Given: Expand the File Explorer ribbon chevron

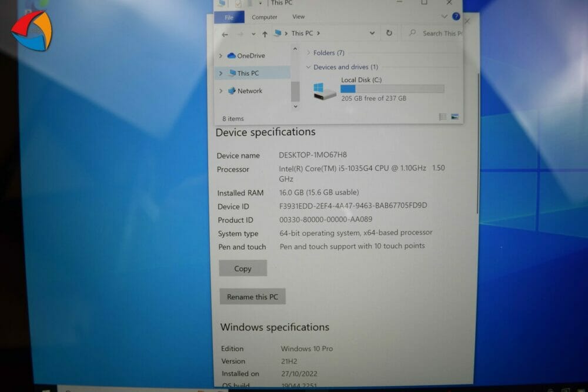Looking at the screenshot, I should [444, 16].
